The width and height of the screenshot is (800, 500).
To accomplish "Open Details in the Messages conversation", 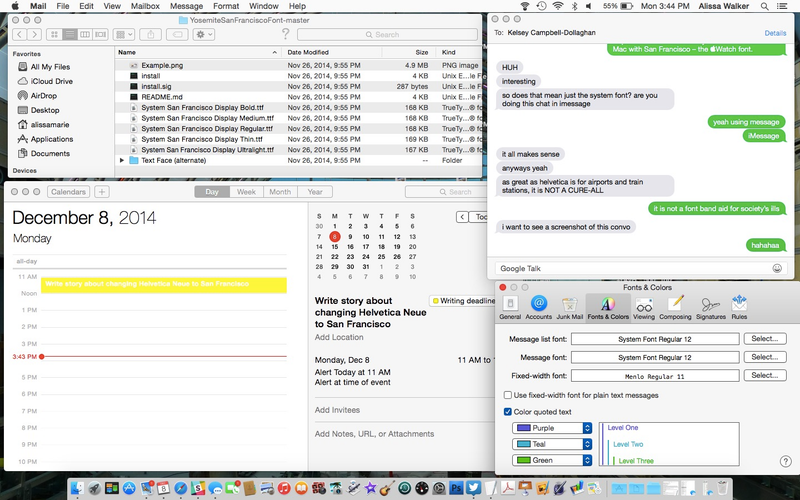I will tap(775, 33).
